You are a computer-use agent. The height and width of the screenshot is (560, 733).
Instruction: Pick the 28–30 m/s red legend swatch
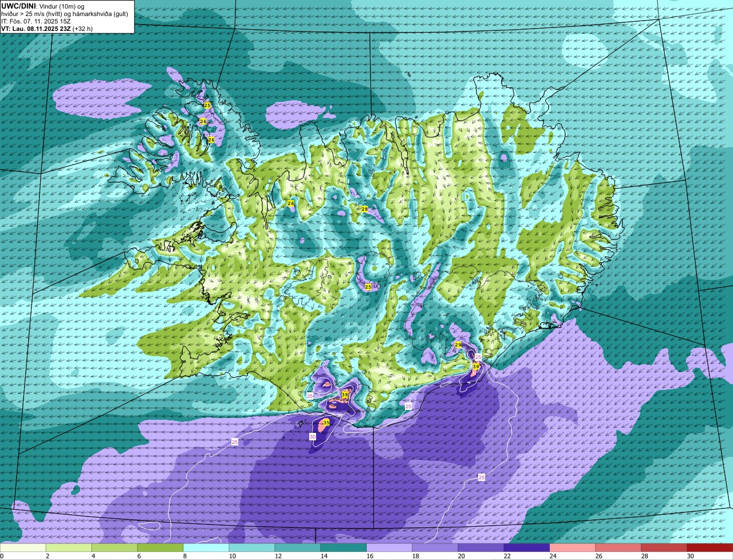point(664,548)
